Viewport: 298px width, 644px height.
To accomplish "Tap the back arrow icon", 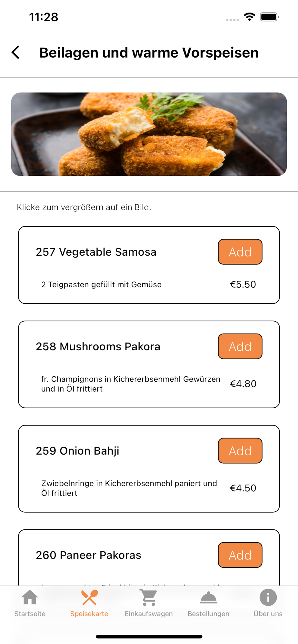I will pyautogui.click(x=15, y=52).
